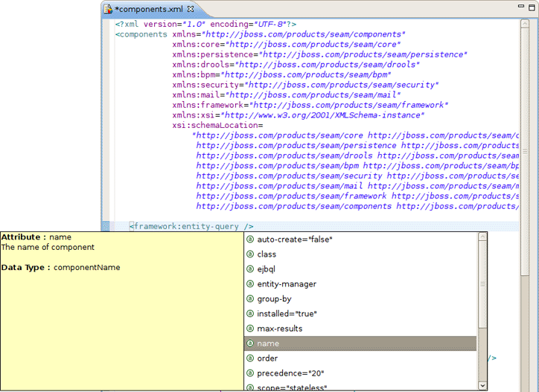Click the attribute icon beside max-results
Viewport: 539px width, 392px height.
(250, 329)
